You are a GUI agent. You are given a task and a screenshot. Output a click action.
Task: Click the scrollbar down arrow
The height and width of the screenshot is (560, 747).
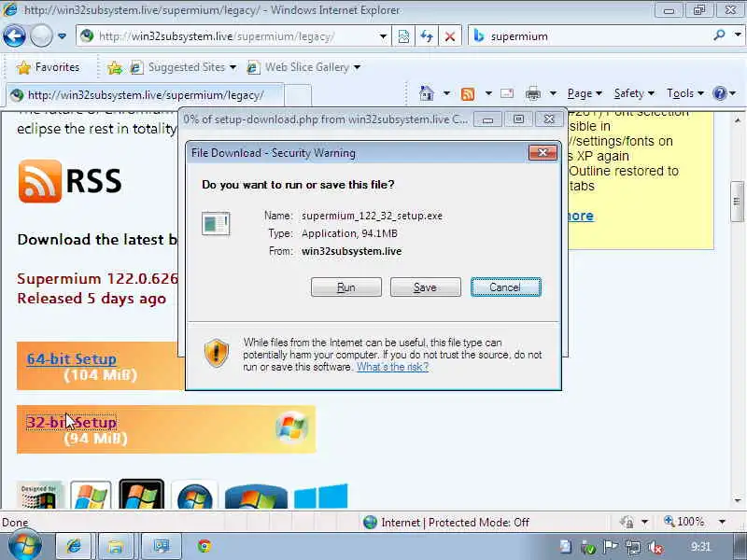(x=738, y=500)
